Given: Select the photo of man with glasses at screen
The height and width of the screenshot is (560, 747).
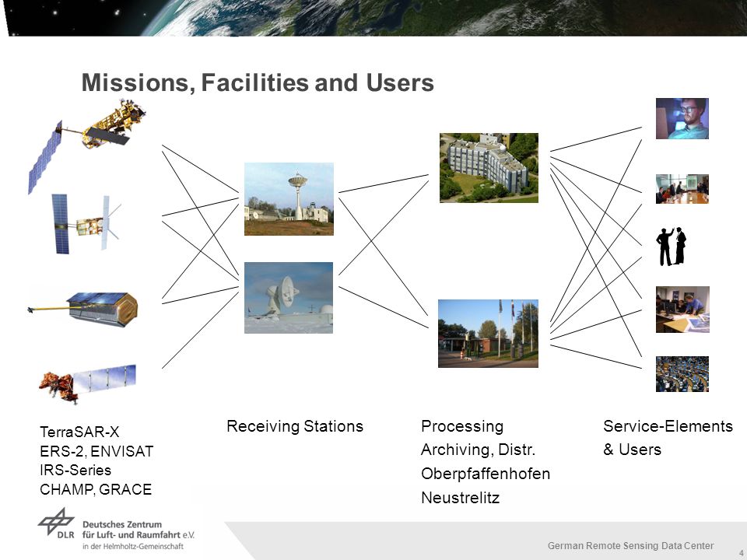Looking at the screenshot, I should tap(682, 118).
